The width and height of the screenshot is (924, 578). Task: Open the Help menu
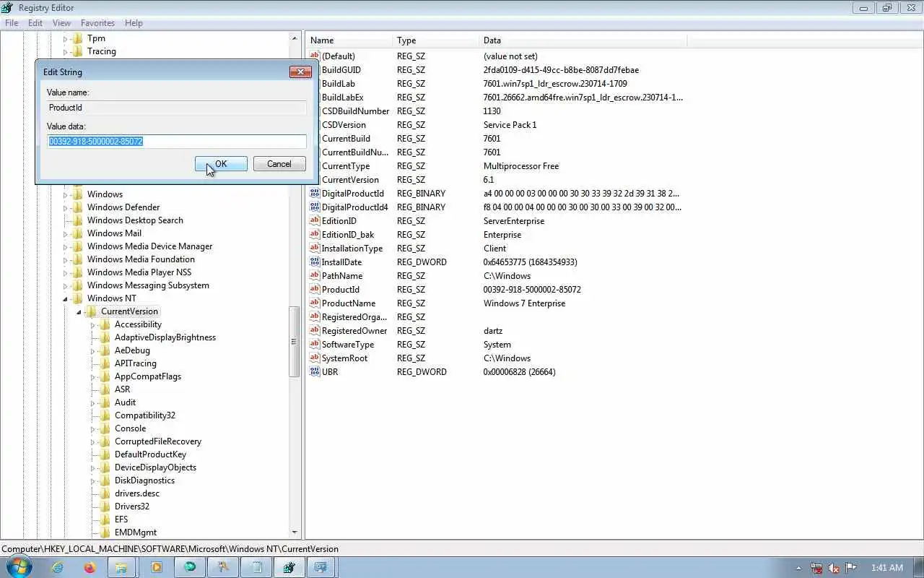pos(134,23)
